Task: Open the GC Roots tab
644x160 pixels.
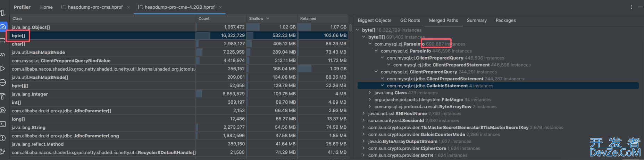Action: point(410,20)
